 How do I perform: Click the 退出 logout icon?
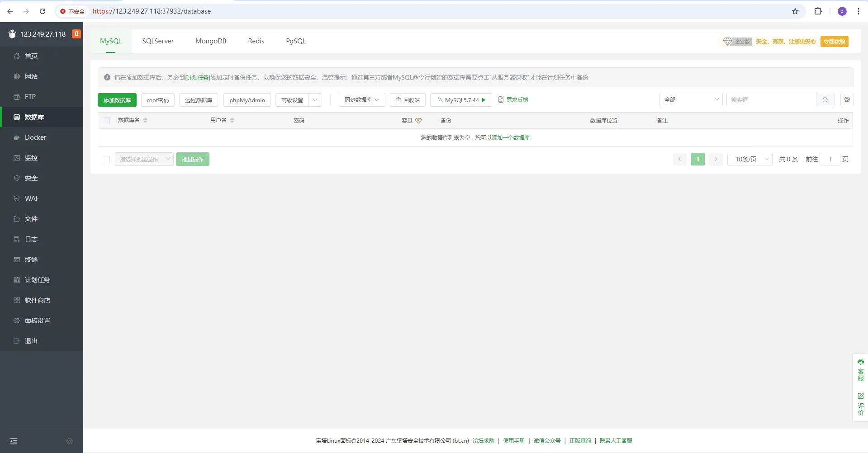17,341
